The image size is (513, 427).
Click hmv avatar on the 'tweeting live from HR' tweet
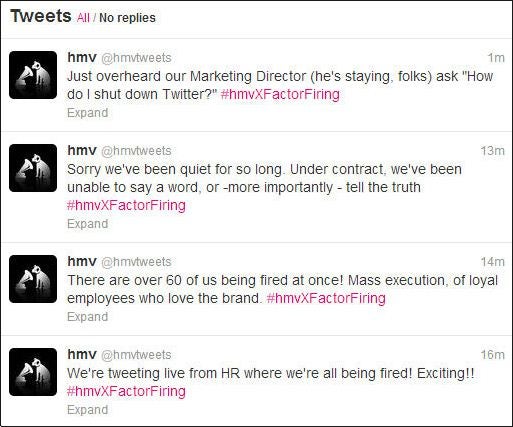pos(33,372)
